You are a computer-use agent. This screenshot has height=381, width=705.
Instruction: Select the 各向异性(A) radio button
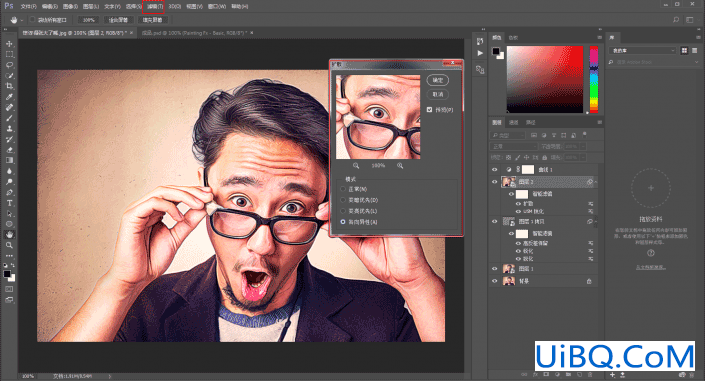pos(343,222)
